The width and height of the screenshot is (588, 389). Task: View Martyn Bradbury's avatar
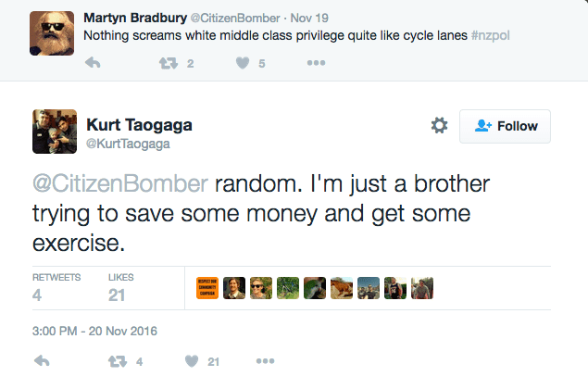(50, 31)
